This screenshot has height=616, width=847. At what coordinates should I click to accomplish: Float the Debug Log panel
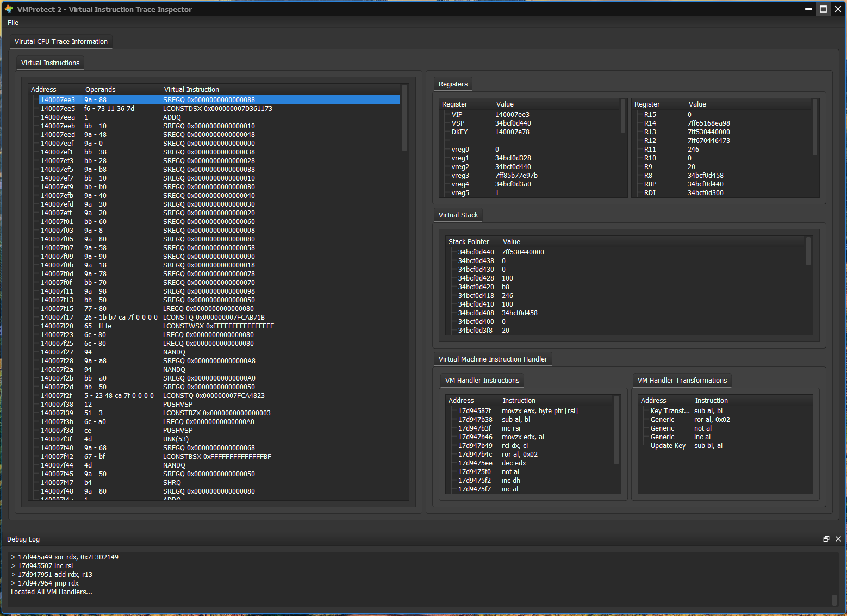[x=826, y=539]
